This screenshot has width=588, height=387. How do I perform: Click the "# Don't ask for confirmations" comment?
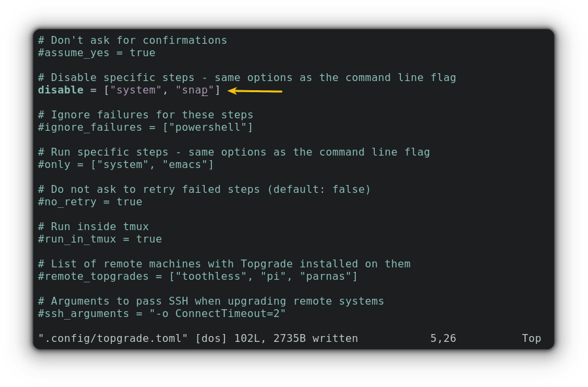tap(132, 41)
